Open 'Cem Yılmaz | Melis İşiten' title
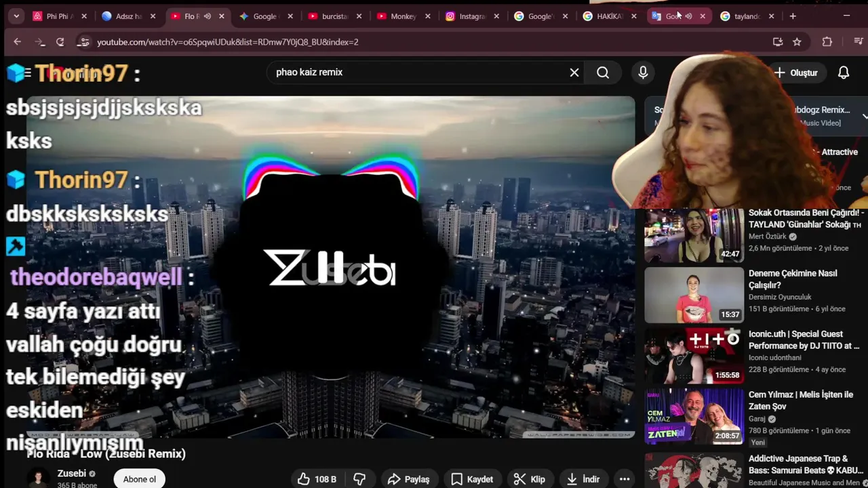 (801, 401)
